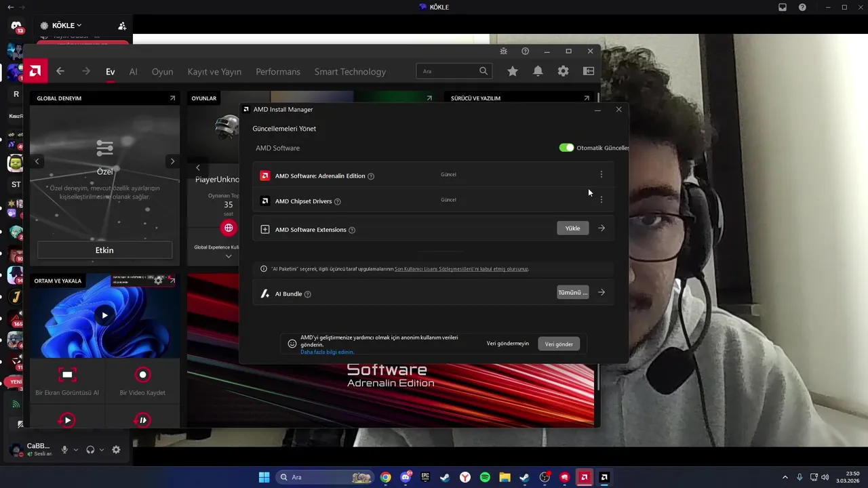Open the help question mark in Adrenalin title bar
868x488 pixels.
point(525,51)
